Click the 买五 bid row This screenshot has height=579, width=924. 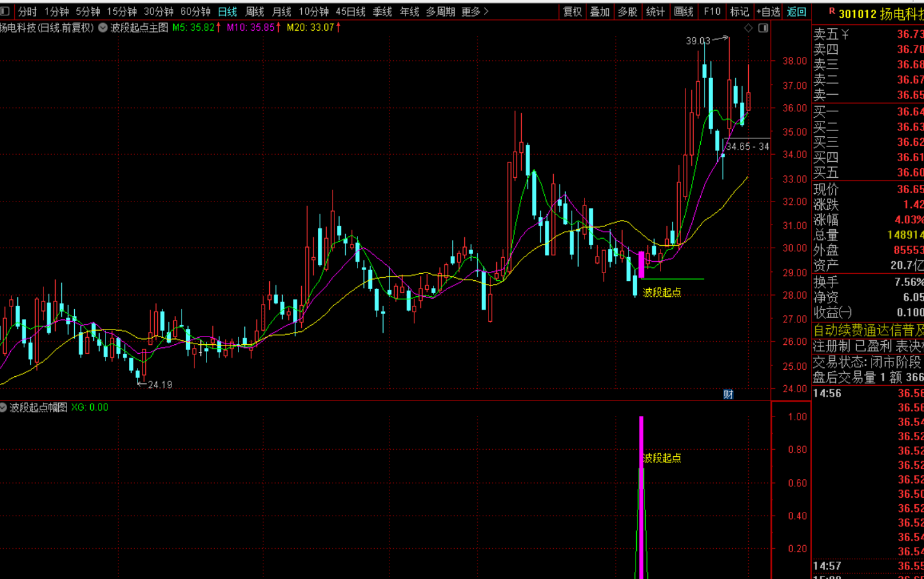tap(868, 173)
